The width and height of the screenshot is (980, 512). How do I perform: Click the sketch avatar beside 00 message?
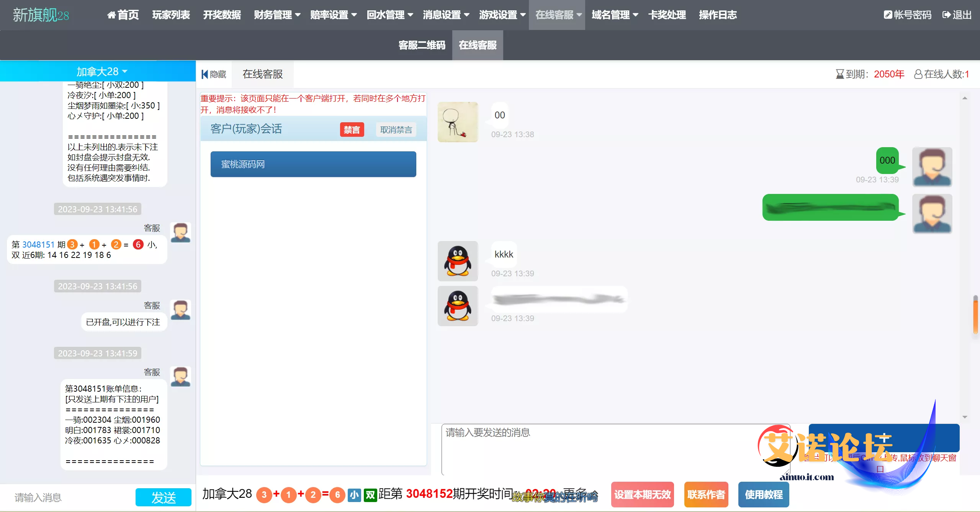pos(458,122)
